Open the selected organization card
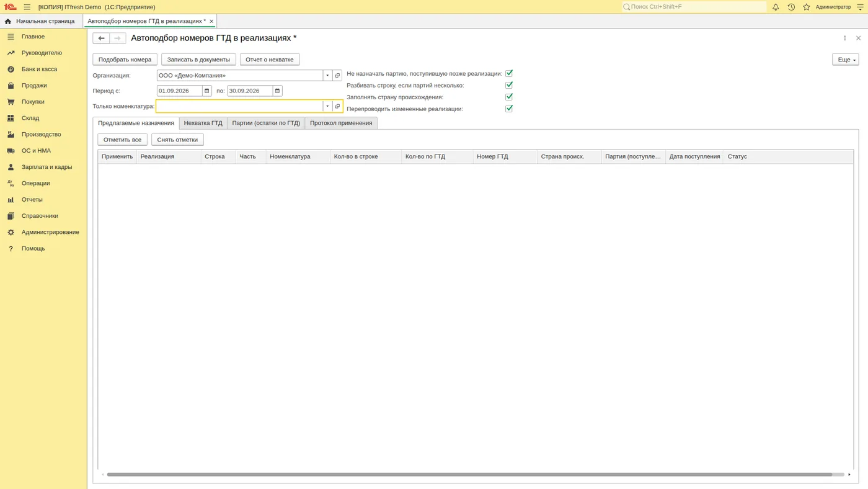Viewport: 868px width, 489px height. point(338,75)
